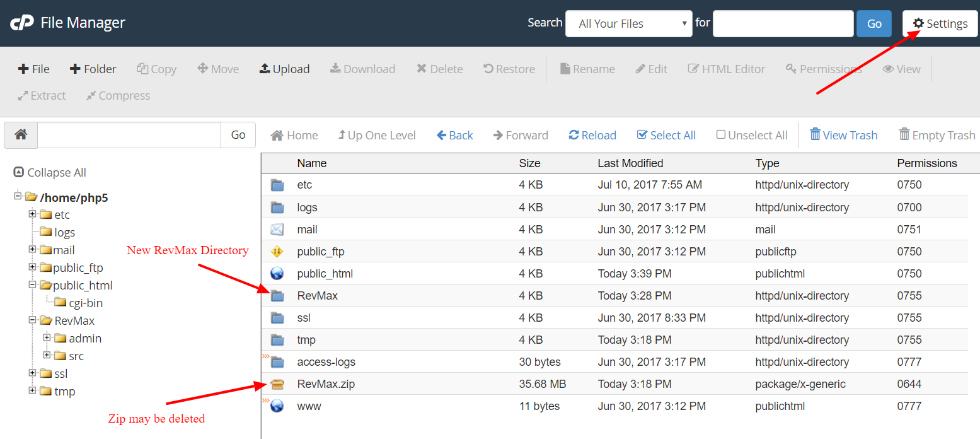Sort by Name column header
This screenshot has width=980, height=439.
(312, 163)
